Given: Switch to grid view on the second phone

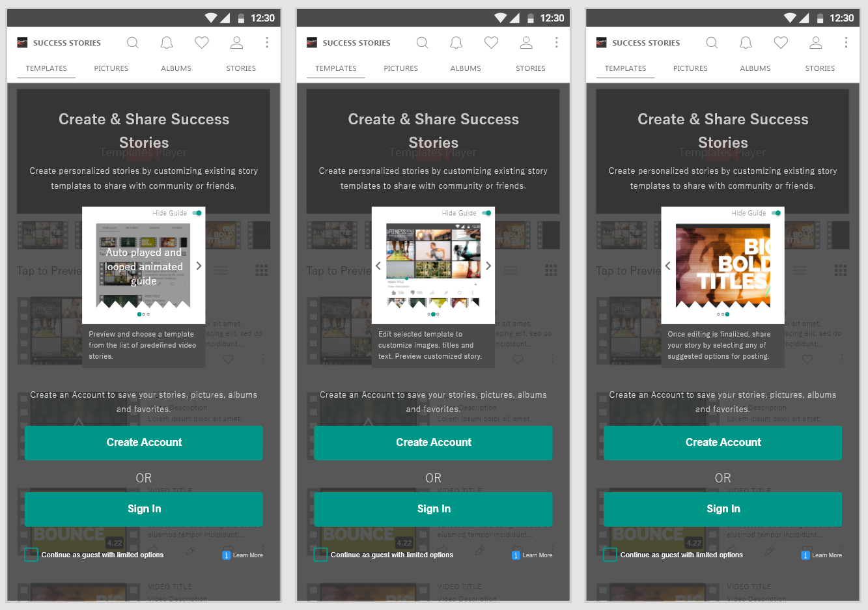Looking at the screenshot, I should pyautogui.click(x=552, y=270).
